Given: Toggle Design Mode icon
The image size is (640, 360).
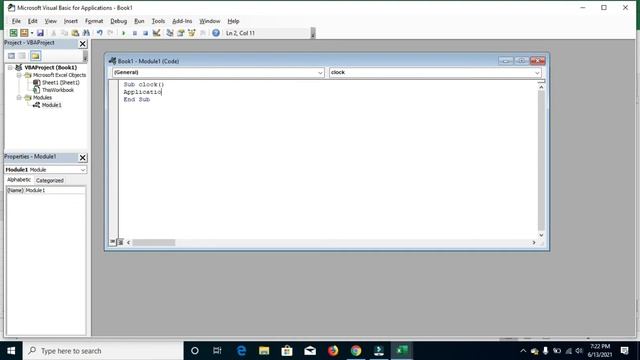Looking at the screenshot, I should 156,33.
